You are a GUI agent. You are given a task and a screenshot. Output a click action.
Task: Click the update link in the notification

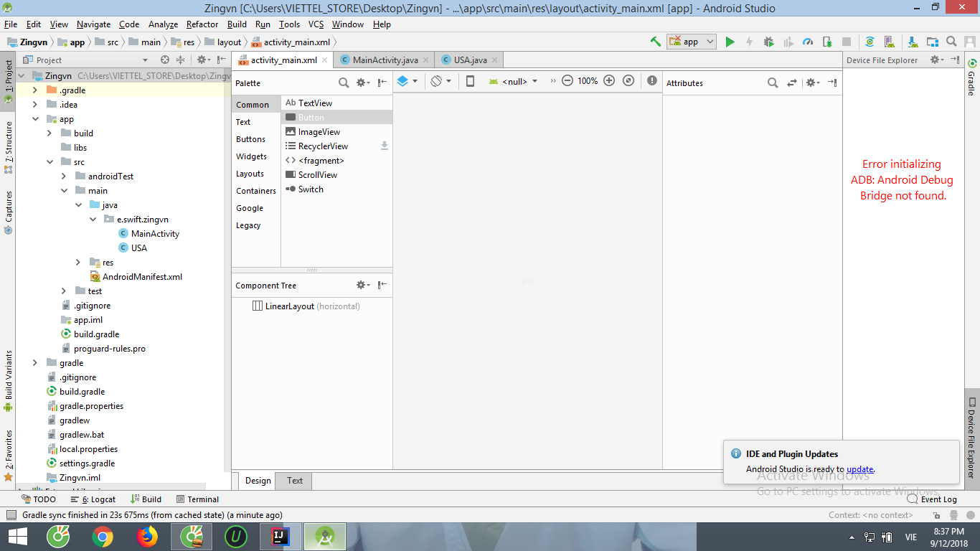859,469
